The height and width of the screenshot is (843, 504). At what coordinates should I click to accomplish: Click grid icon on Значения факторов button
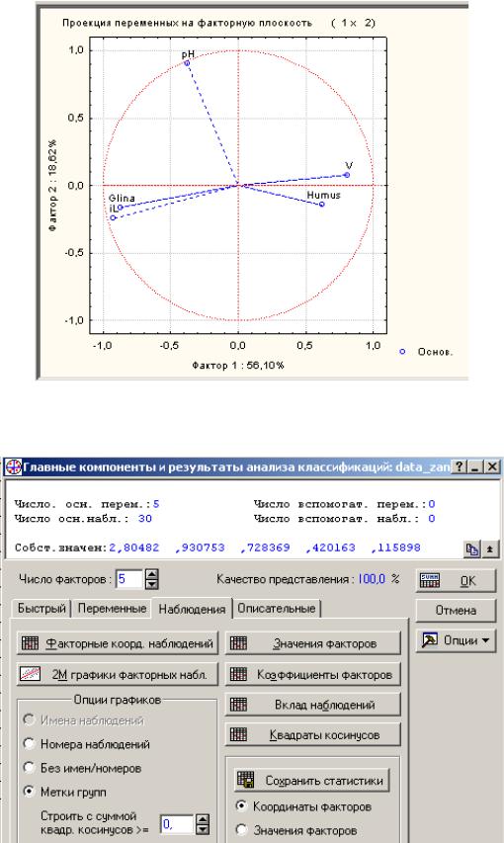click(x=238, y=643)
